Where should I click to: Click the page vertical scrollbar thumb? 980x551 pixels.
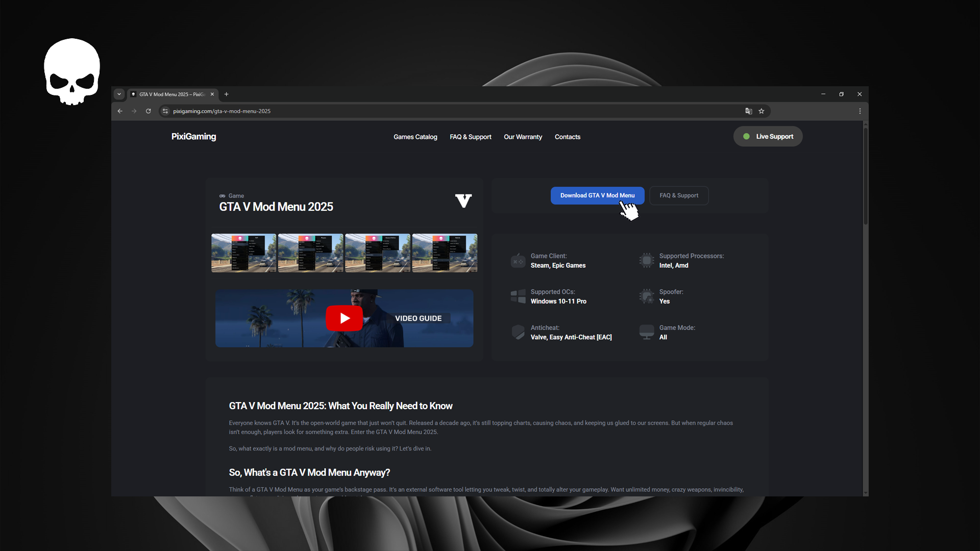[865, 176]
